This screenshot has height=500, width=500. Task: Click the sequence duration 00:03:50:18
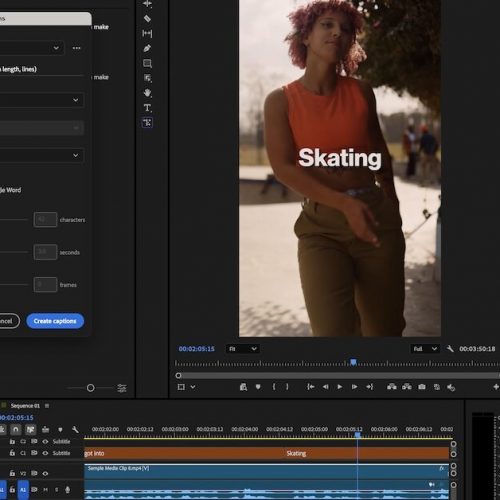coord(477,349)
